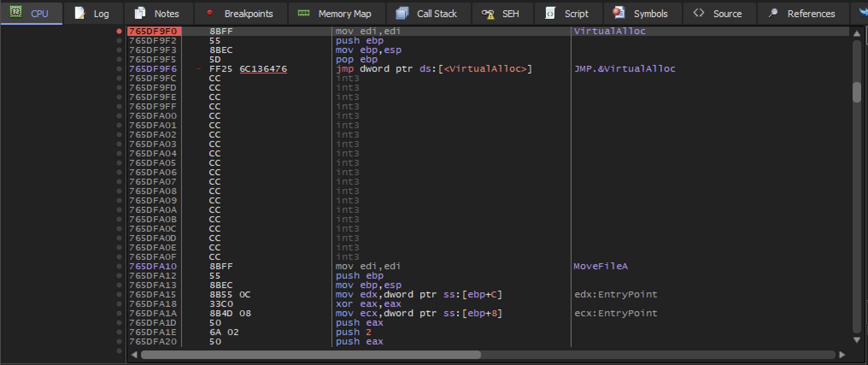Click opcode bytes 8B55 0C
This screenshot has height=365, width=868.
230,294
